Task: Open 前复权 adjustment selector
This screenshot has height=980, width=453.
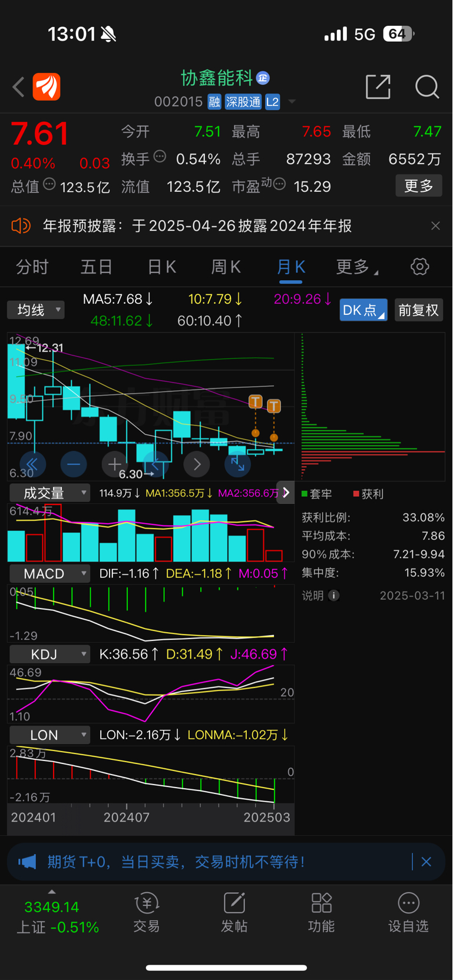Action: click(419, 310)
